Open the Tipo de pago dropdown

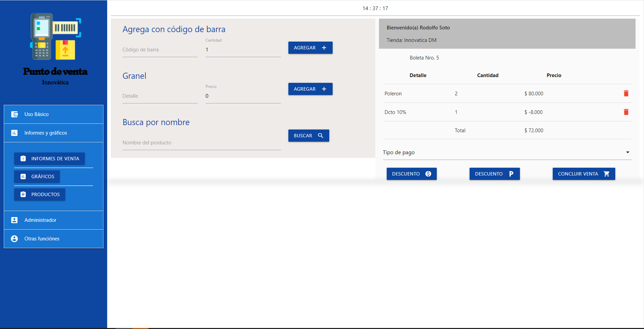[507, 152]
